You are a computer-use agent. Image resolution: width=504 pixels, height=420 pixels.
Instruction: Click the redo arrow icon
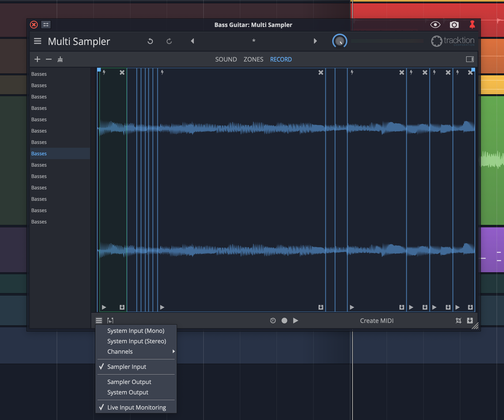click(x=169, y=41)
